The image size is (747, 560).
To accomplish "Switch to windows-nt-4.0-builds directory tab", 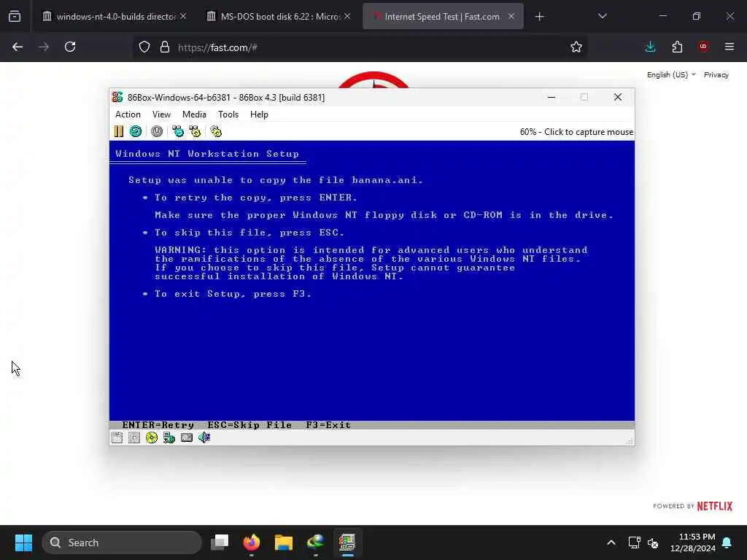I will click(x=115, y=17).
